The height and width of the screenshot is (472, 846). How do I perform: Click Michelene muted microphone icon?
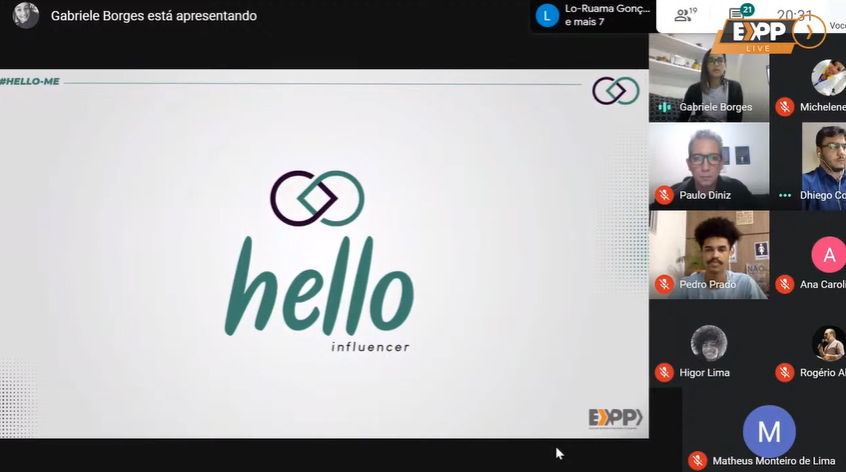pos(784,107)
